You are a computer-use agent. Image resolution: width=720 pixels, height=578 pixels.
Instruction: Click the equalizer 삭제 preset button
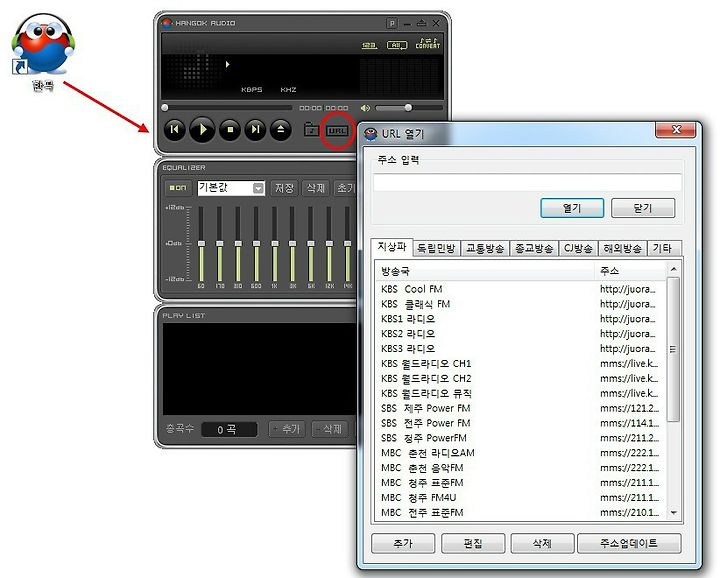[315, 188]
